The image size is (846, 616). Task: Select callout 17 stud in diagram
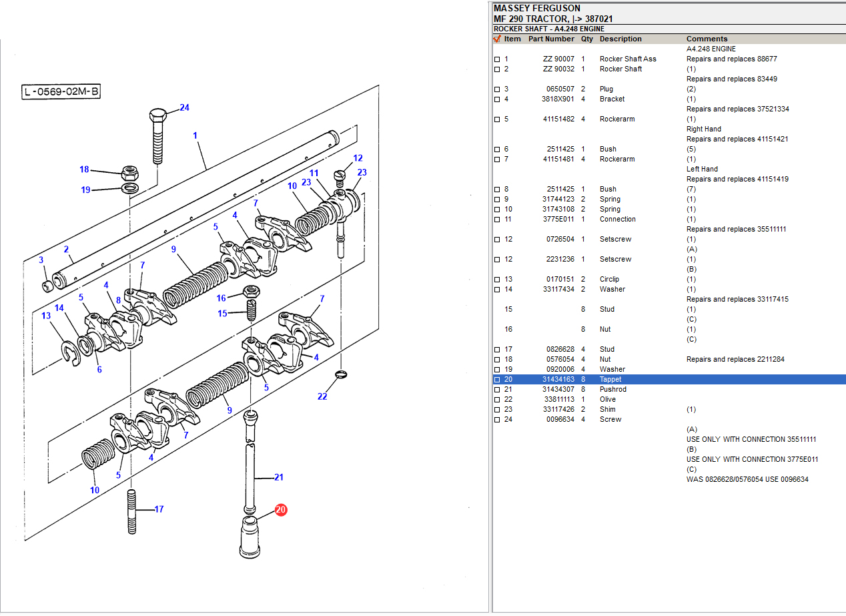pyautogui.click(x=159, y=509)
